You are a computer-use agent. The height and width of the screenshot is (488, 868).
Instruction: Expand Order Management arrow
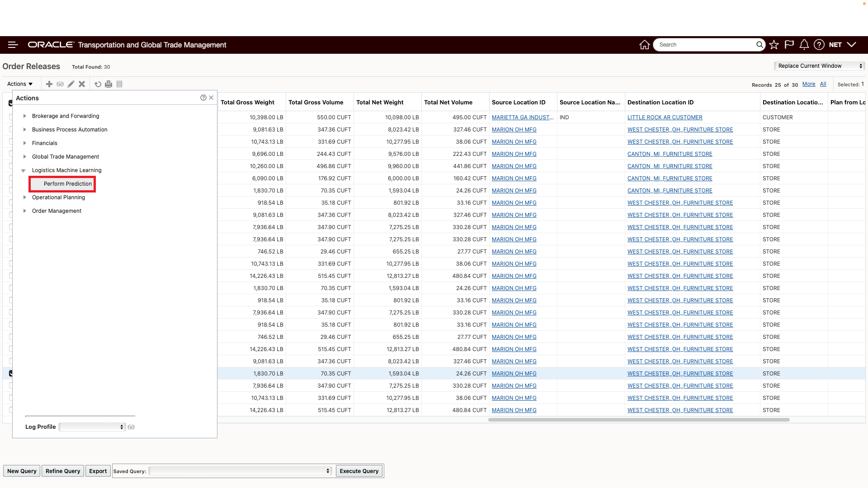pyautogui.click(x=25, y=211)
